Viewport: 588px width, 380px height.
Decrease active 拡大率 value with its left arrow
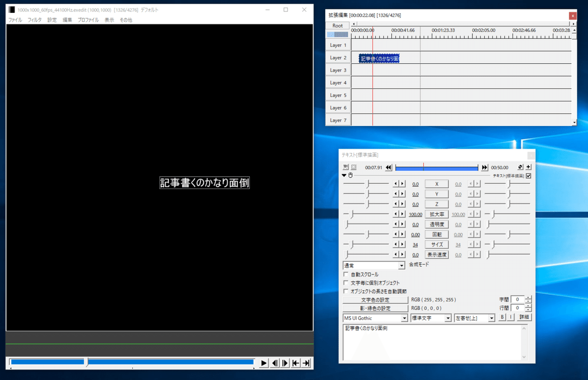[x=396, y=214]
